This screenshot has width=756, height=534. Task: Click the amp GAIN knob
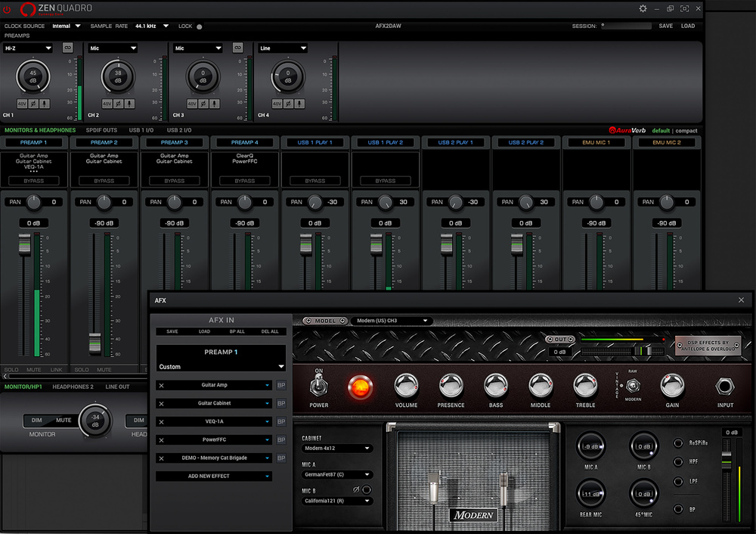(x=671, y=386)
